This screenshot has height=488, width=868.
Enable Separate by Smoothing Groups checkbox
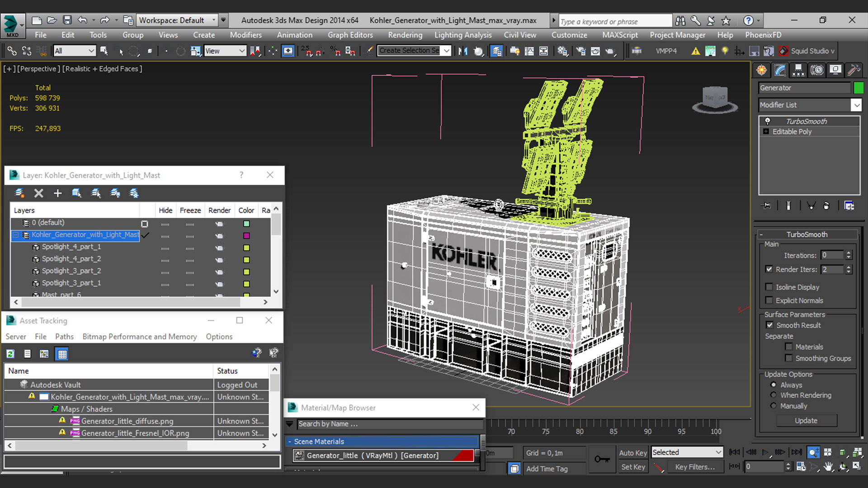point(789,358)
